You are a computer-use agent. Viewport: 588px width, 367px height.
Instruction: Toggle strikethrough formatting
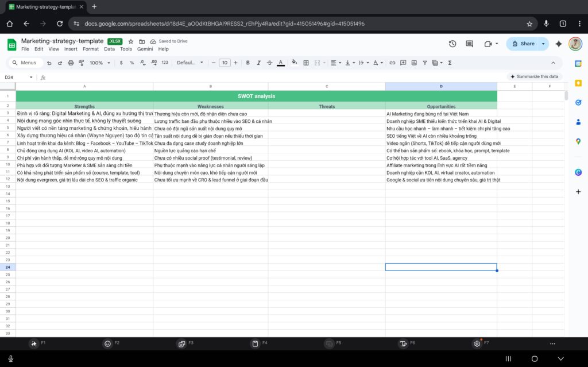(x=270, y=63)
